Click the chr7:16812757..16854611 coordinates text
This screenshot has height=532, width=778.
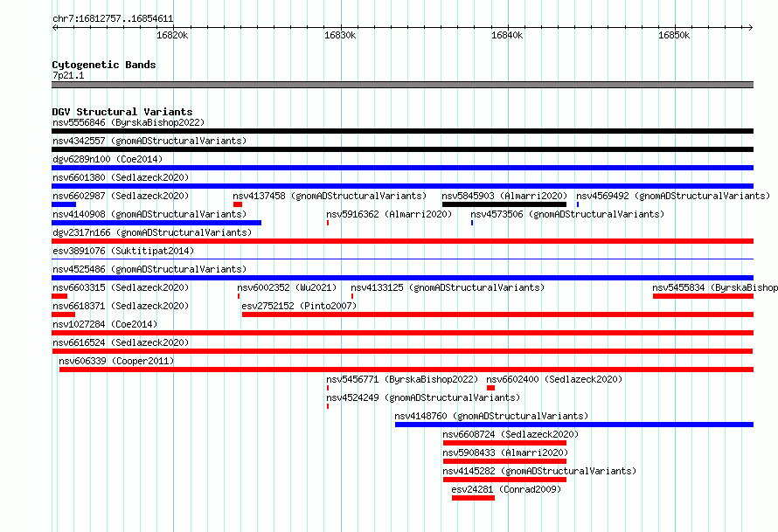(x=113, y=19)
